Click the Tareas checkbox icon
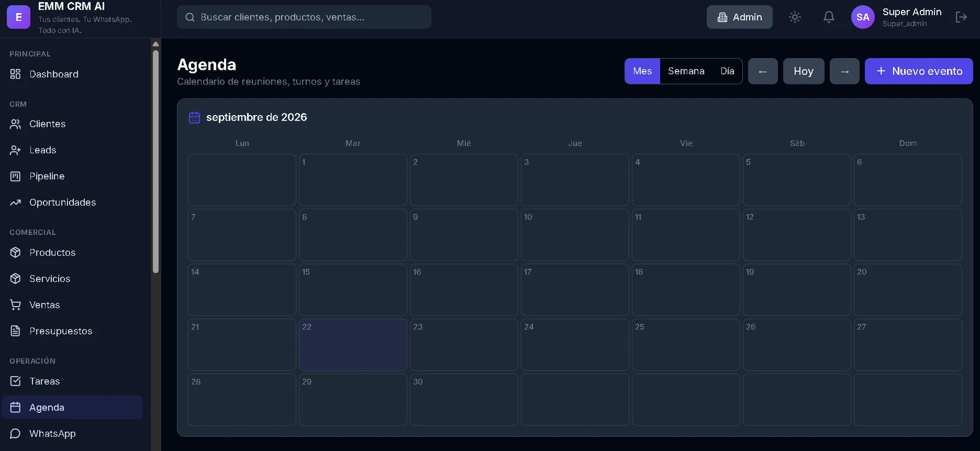 click(15, 381)
